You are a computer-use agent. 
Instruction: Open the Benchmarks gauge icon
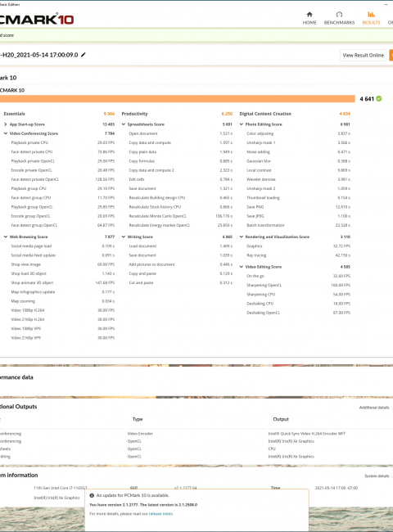pos(339,15)
